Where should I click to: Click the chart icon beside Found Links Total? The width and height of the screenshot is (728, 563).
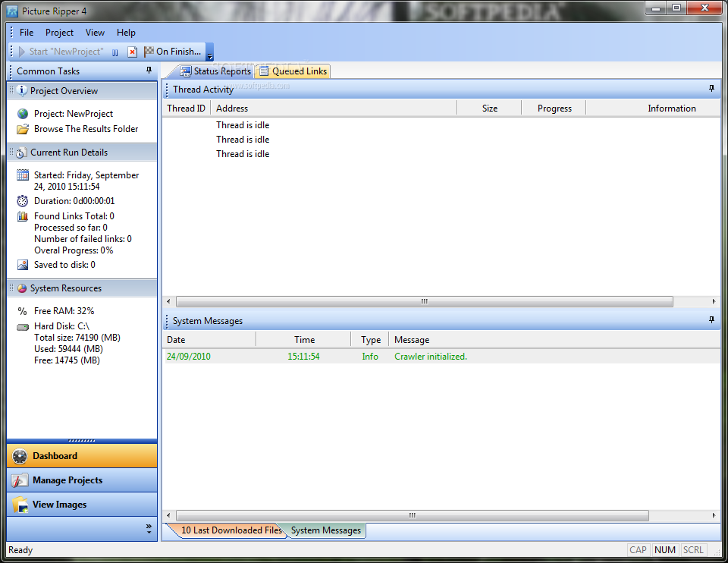point(23,216)
